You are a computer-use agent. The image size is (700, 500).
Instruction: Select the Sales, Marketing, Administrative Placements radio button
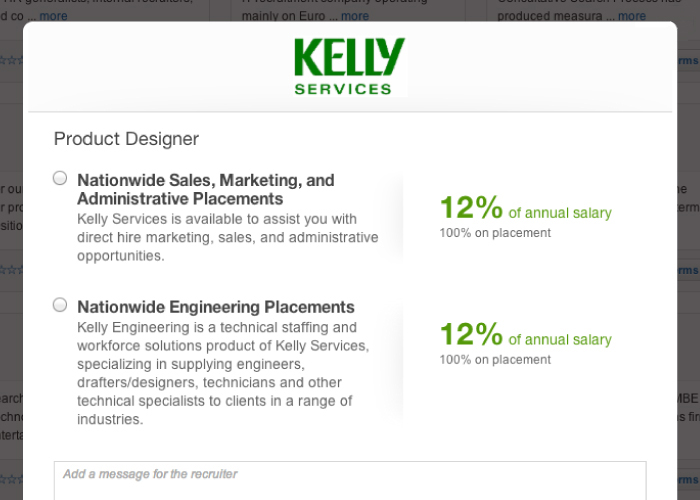60,178
